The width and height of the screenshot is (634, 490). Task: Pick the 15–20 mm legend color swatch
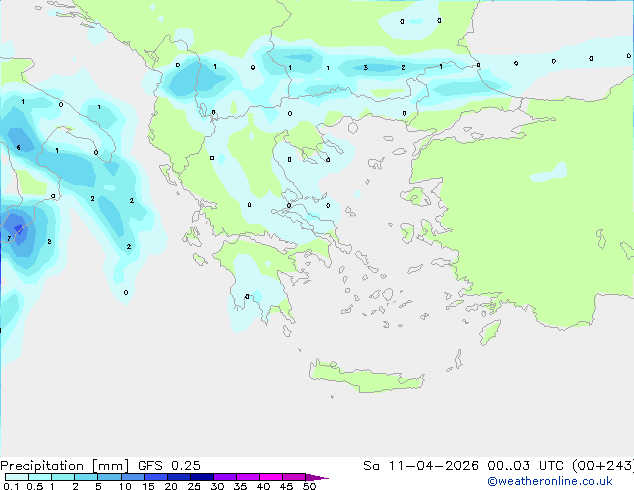click(x=156, y=477)
